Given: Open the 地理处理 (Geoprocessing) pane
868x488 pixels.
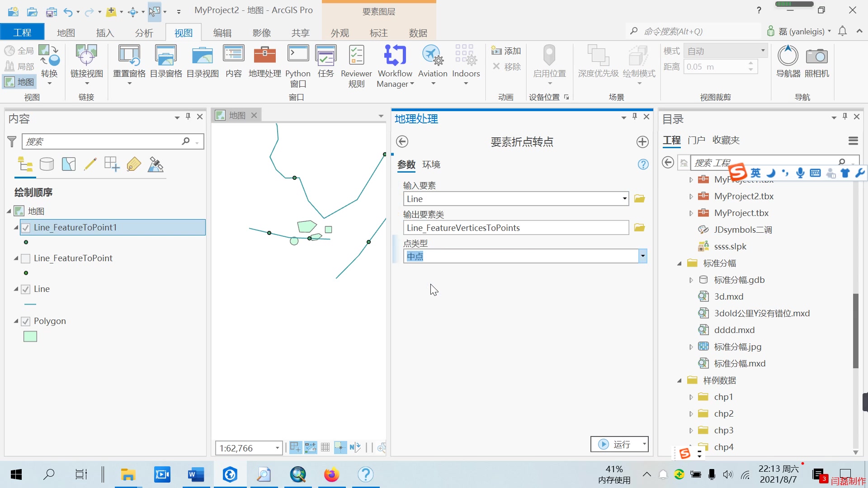Looking at the screenshot, I should [264, 61].
